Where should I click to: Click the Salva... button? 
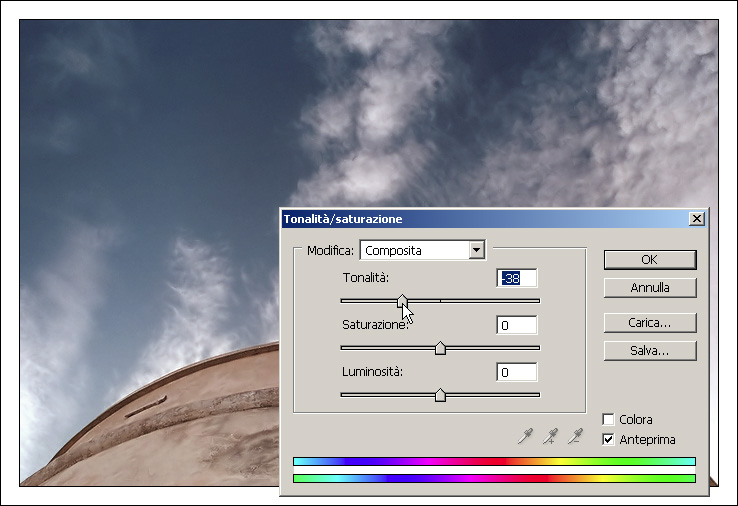[x=650, y=351]
